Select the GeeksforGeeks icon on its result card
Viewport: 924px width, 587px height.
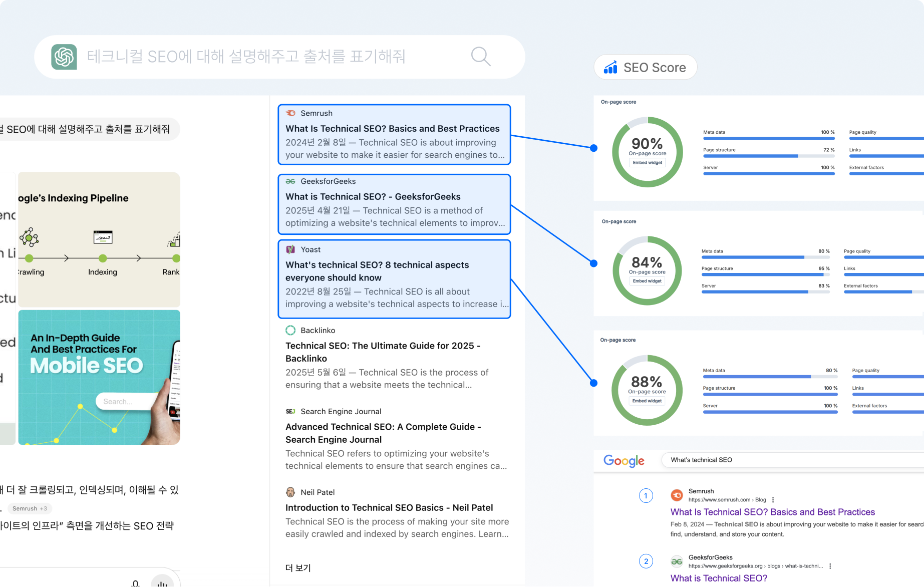pos(291,181)
